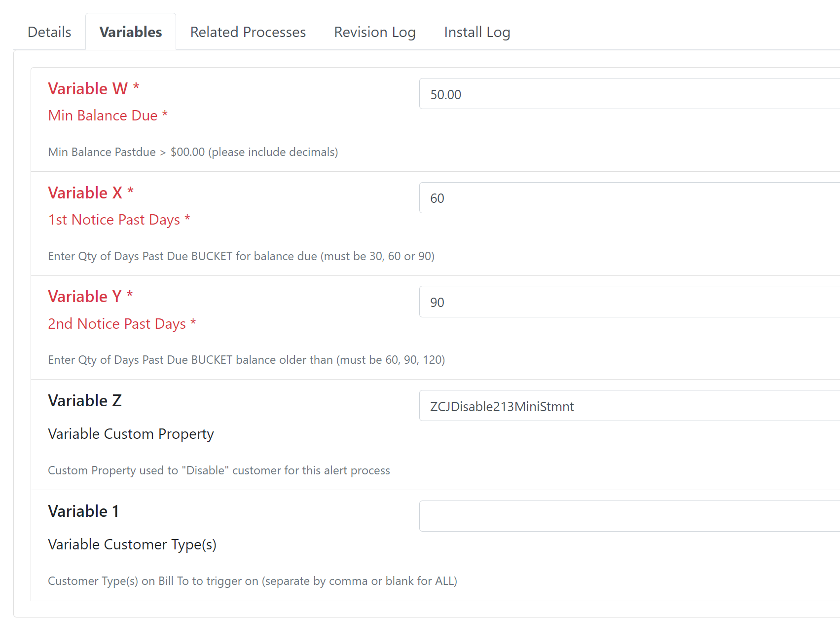Viewport: 840px width, 618px height.
Task: Click the 'Variable X *' heading
Action: [x=91, y=193]
